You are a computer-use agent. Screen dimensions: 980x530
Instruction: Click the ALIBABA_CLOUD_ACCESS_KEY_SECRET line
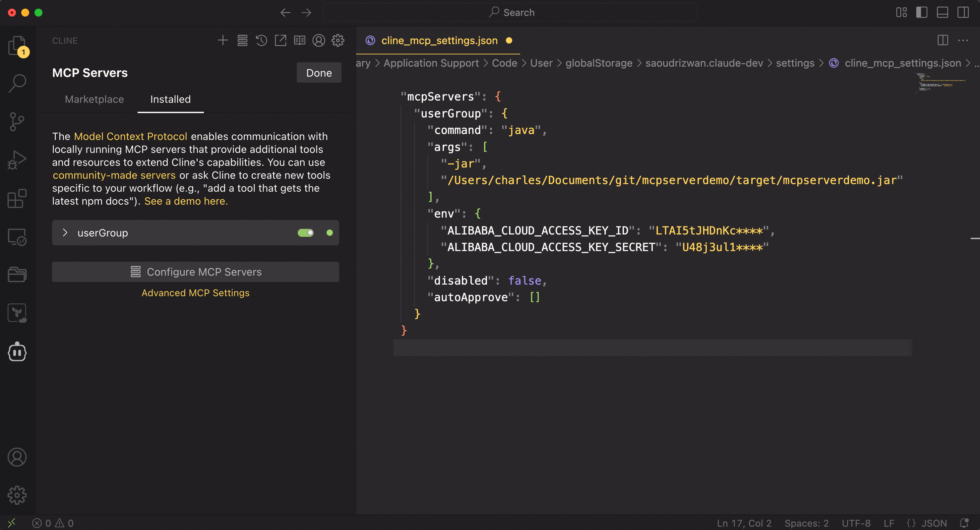click(x=605, y=247)
